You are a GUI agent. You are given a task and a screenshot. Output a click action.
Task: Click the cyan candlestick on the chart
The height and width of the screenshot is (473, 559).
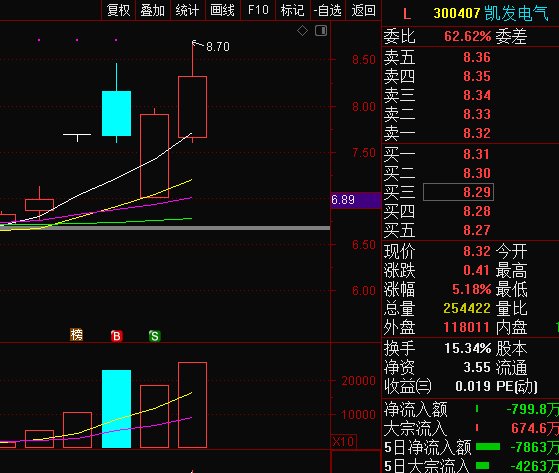point(116,113)
